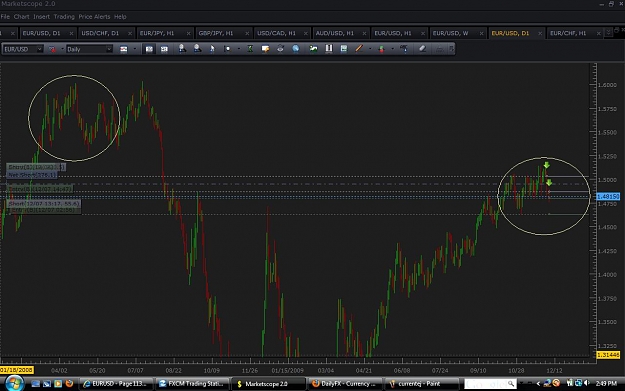Click the blue globe toolbar icon
The width and height of the screenshot is (625, 391).
point(295,49)
